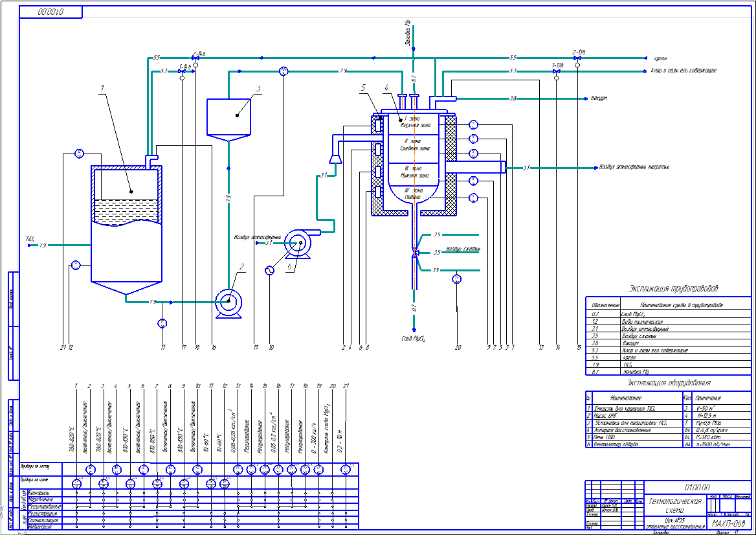Click the 'Технологическая схема' title block text

coord(675,506)
